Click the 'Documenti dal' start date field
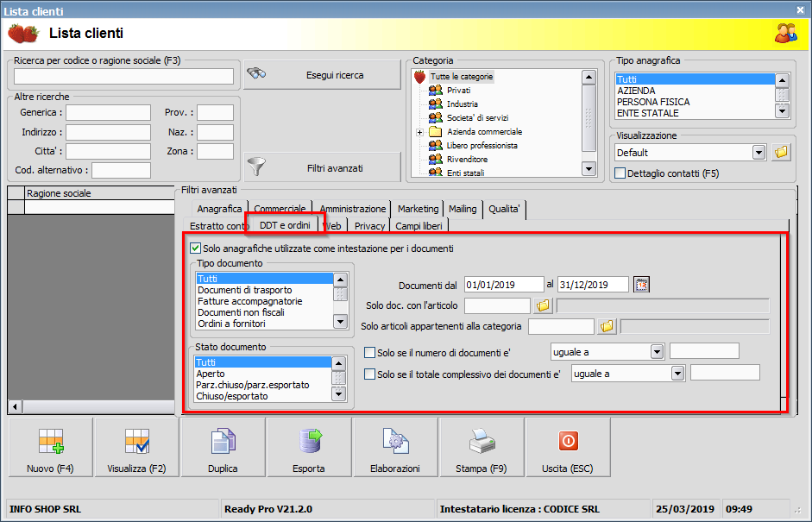The width and height of the screenshot is (812, 522). pyautogui.click(x=504, y=285)
